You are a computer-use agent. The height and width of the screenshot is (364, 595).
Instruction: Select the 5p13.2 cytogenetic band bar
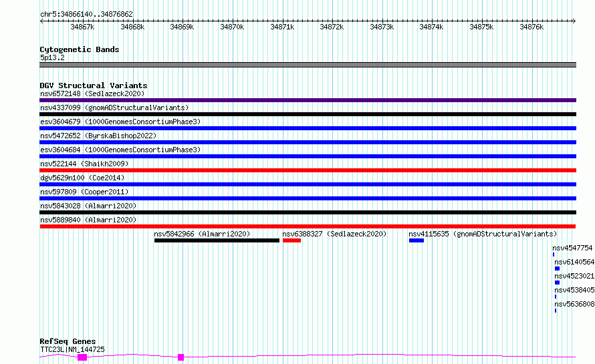[308, 65]
